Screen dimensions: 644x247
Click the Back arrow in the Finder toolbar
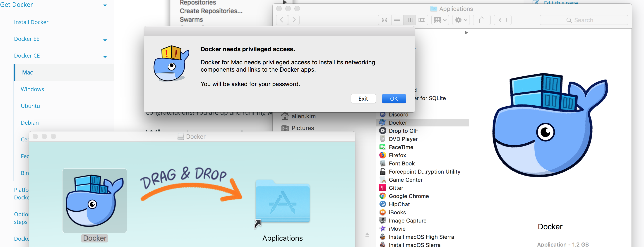pyautogui.click(x=282, y=20)
